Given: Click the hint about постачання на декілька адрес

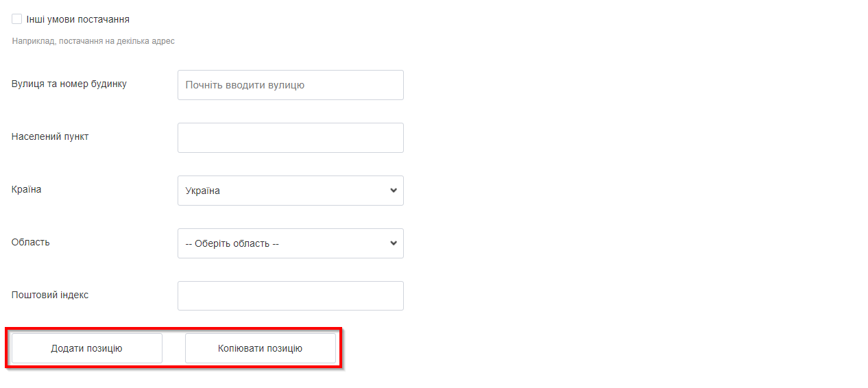Looking at the screenshot, I should 93,41.
